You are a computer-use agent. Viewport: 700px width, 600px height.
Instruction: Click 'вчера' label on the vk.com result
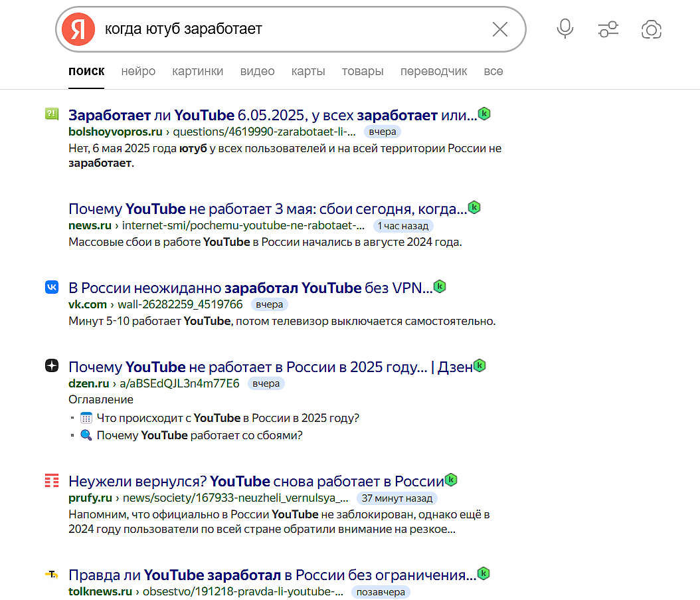(269, 305)
